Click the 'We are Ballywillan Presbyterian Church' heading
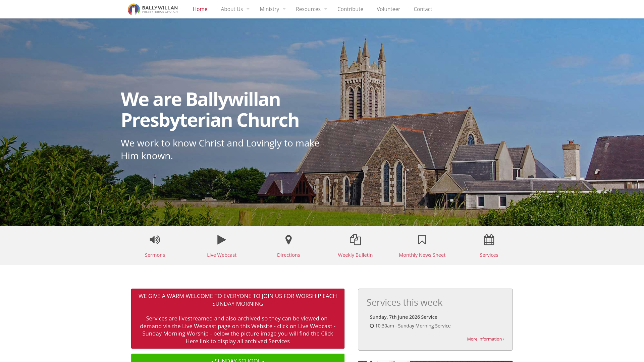 [x=210, y=110]
